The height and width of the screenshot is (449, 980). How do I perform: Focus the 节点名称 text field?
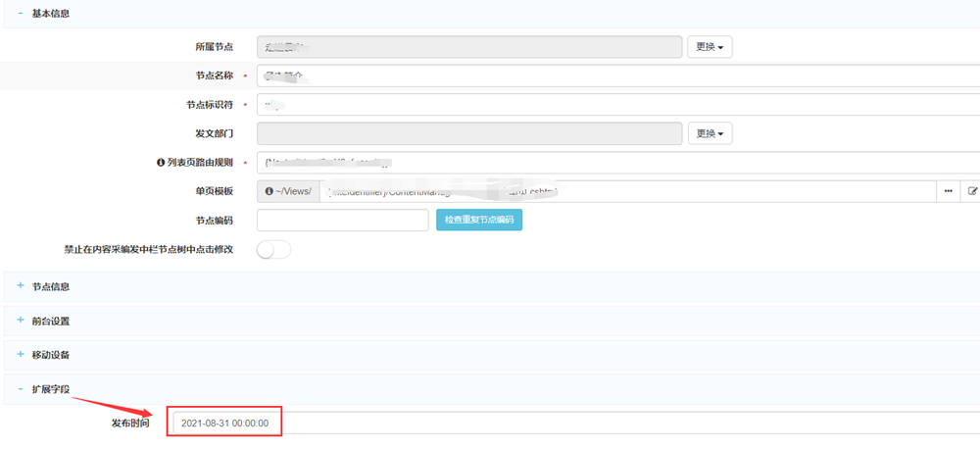click(x=617, y=75)
